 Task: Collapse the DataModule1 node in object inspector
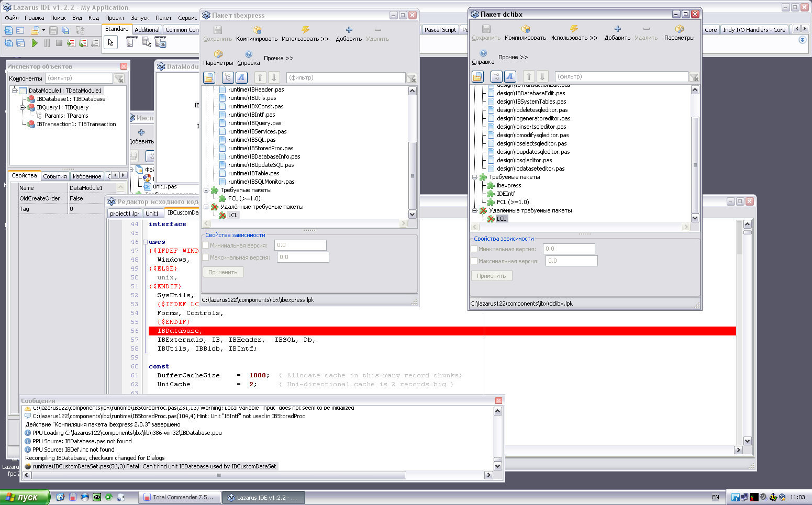tap(15, 91)
